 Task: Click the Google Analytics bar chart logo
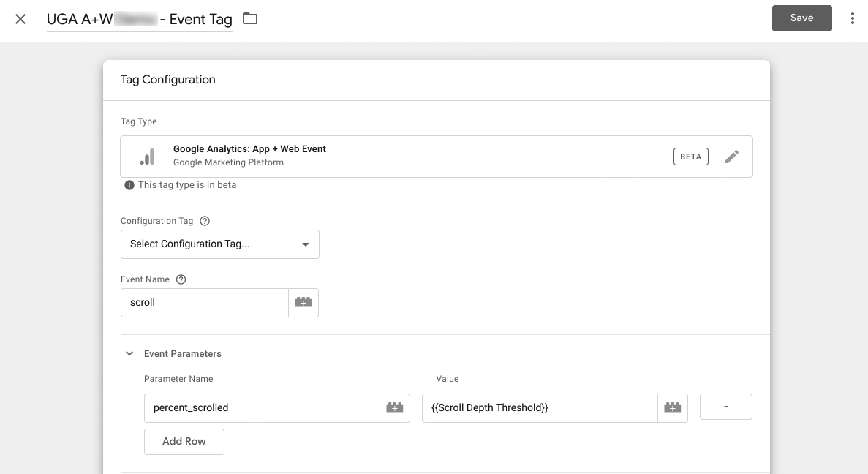tap(148, 157)
